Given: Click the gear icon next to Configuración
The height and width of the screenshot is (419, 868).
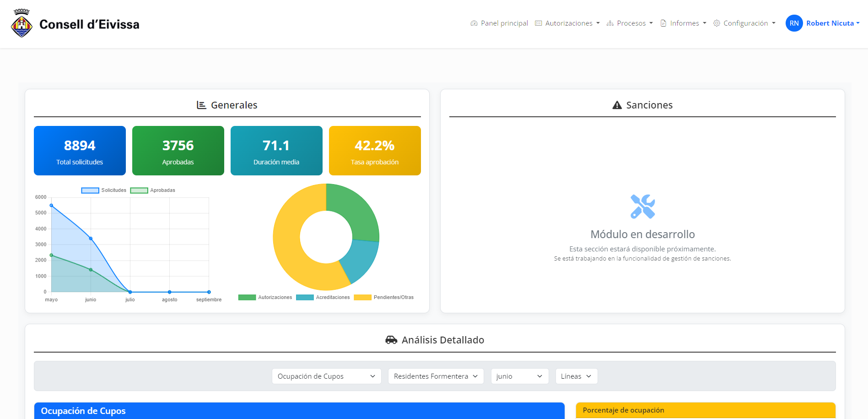Looking at the screenshot, I should point(717,23).
